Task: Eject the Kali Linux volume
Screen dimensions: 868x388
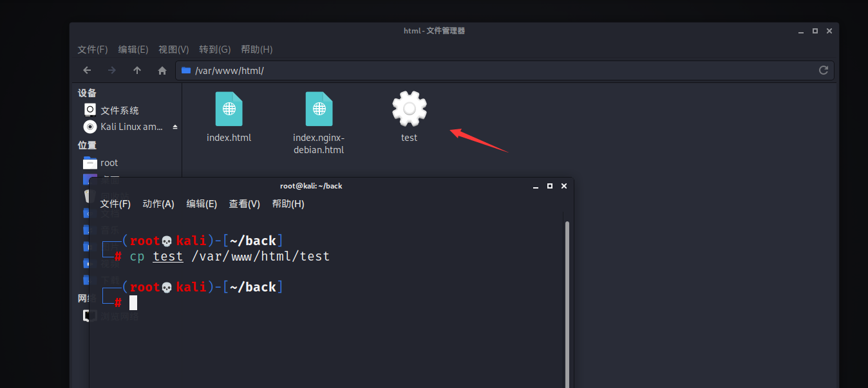Action: [x=175, y=127]
